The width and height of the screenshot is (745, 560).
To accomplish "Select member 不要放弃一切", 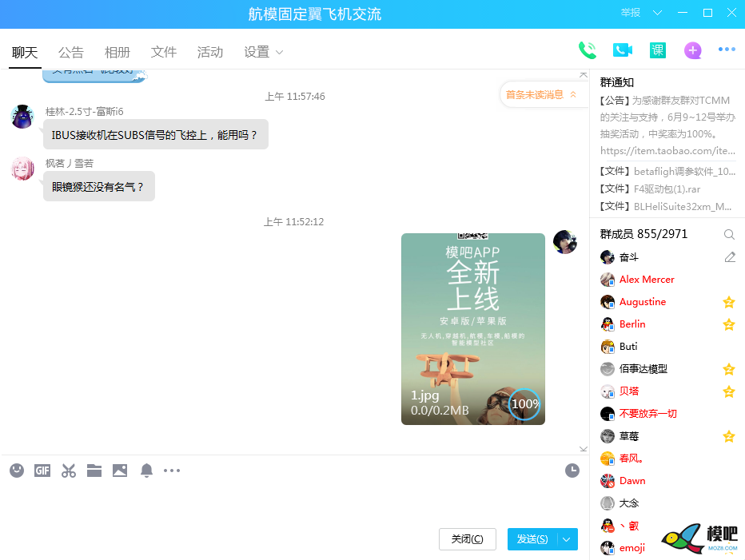I will [x=667, y=413].
